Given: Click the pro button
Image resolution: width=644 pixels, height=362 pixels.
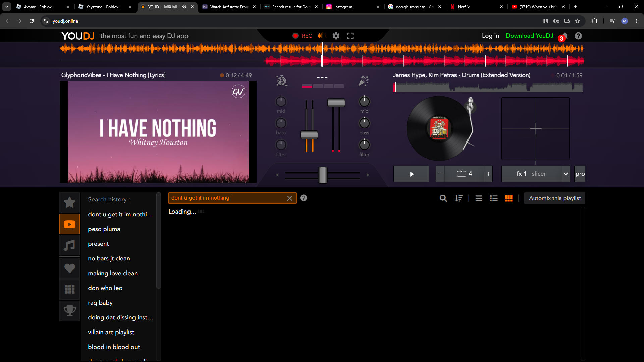Looking at the screenshot, I should 580,174.
